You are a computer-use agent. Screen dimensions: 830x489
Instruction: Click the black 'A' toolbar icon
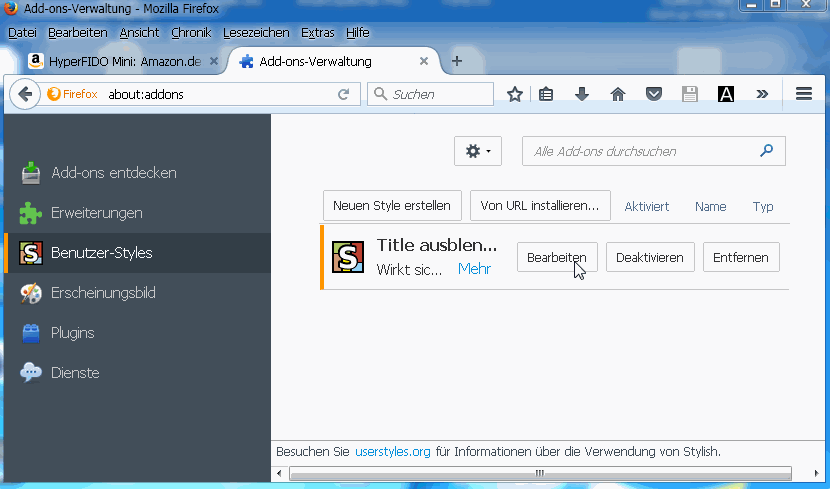click(725, 94)
